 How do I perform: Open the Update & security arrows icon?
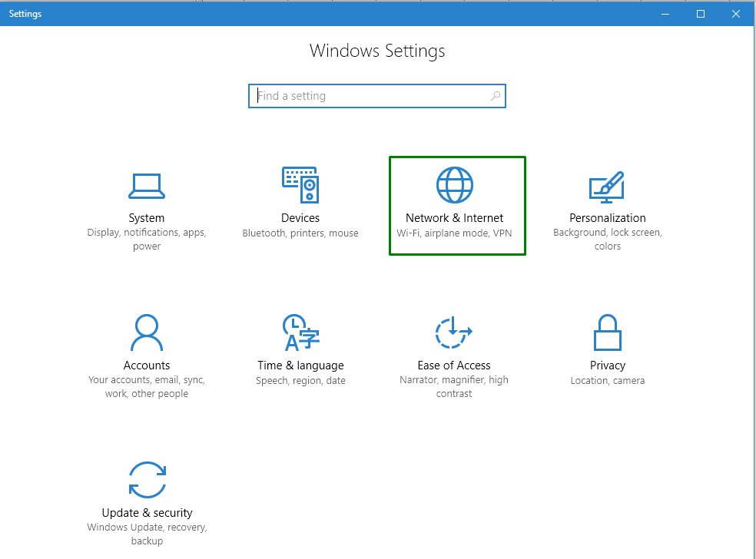pos(147,480)
